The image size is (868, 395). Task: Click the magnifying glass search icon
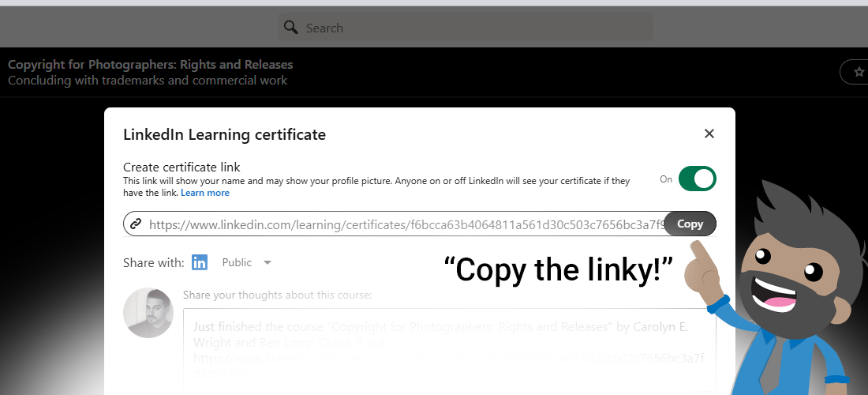tap(291, 28)
